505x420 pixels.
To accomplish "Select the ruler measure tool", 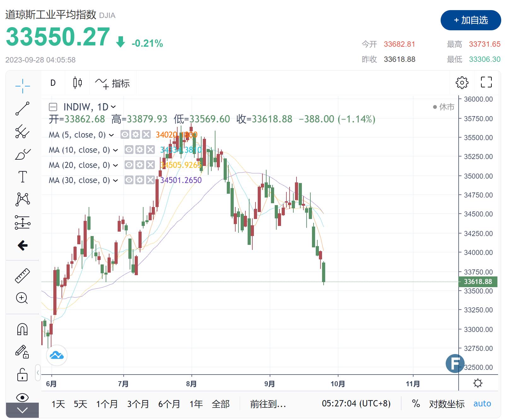I will pos(22,275).
